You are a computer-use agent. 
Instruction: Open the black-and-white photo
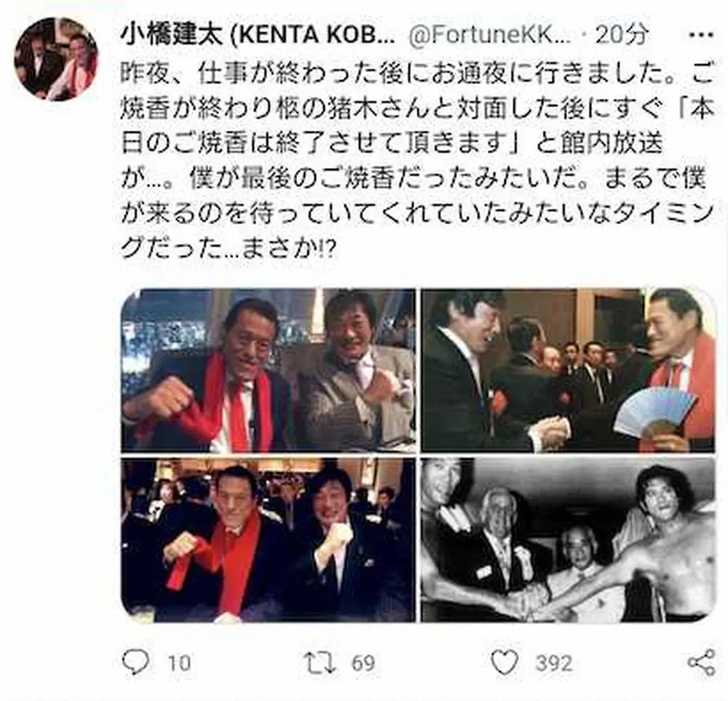568,539
